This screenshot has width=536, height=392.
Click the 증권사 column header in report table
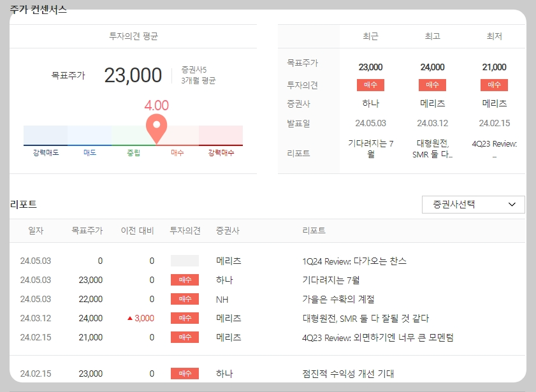coord(228,231)
